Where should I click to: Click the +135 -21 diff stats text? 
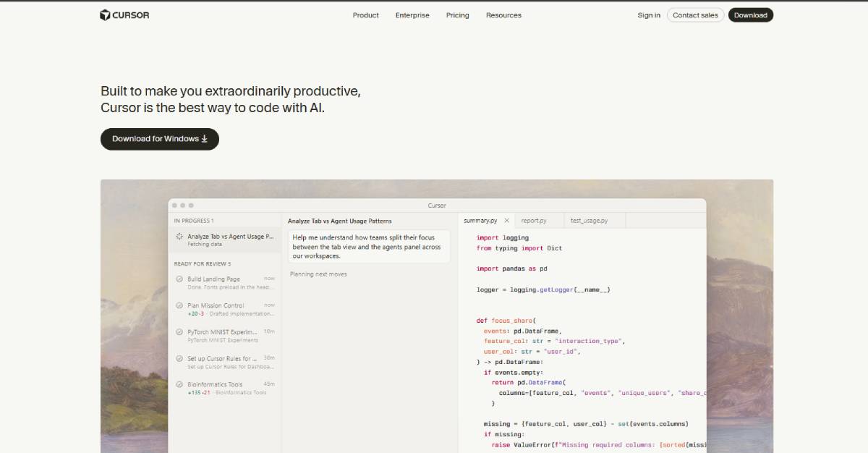click(199, 393)
